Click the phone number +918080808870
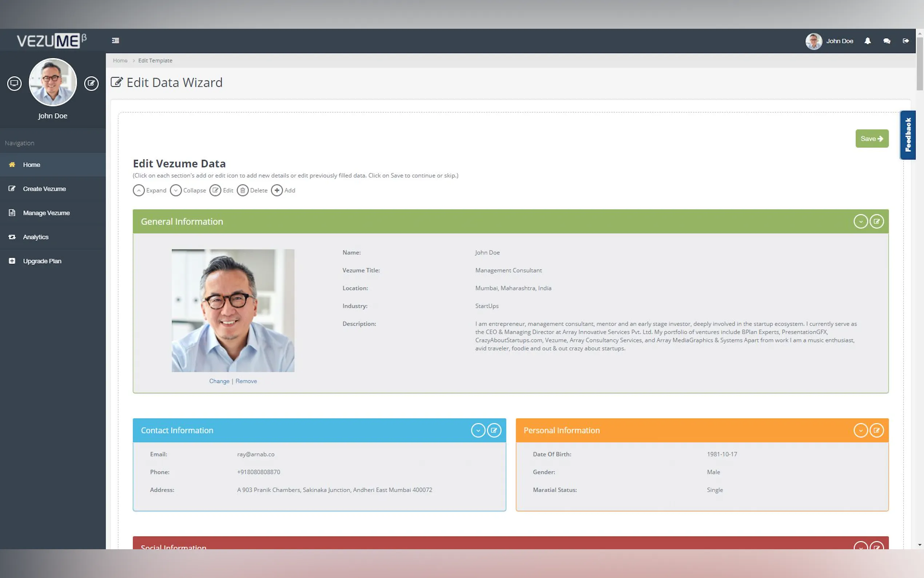924x578 pixels. pyautogui.click(x=259, y=472)
